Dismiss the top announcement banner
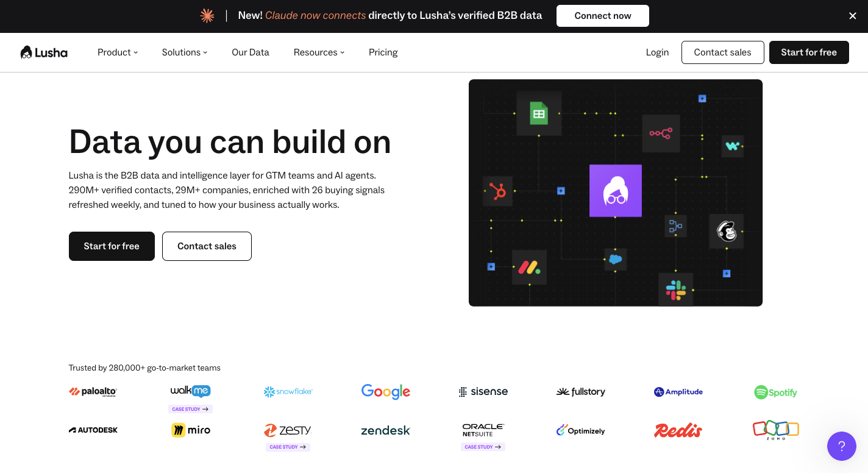The image size is (868, 473). 853,16
